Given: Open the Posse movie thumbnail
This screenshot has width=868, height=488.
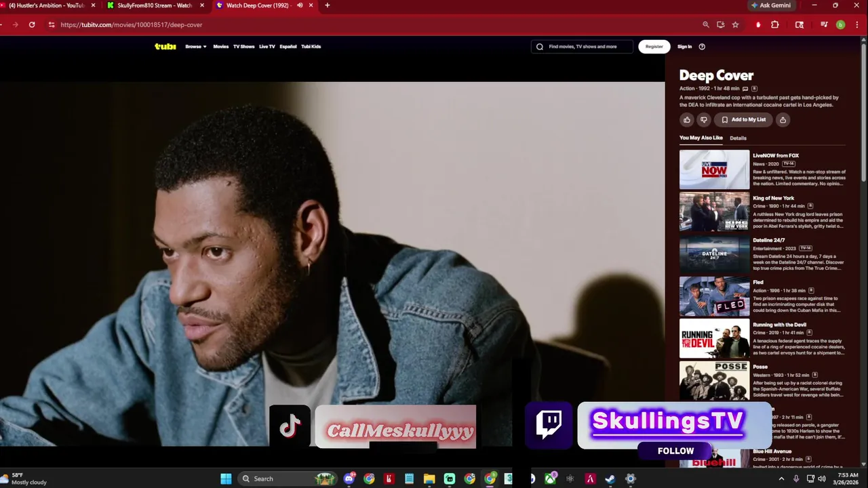Looking at the screenshot, I should [714, 381].
